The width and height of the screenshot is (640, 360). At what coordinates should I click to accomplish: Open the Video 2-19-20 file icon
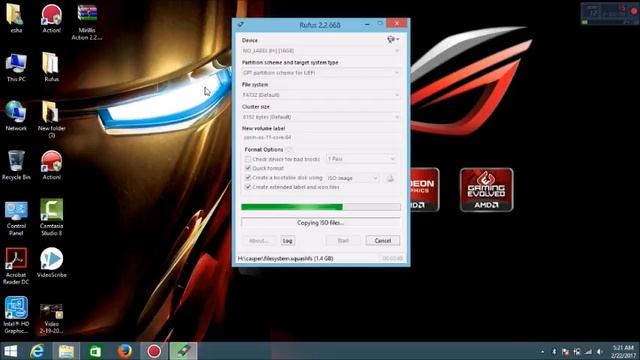(x=51, y=318)
